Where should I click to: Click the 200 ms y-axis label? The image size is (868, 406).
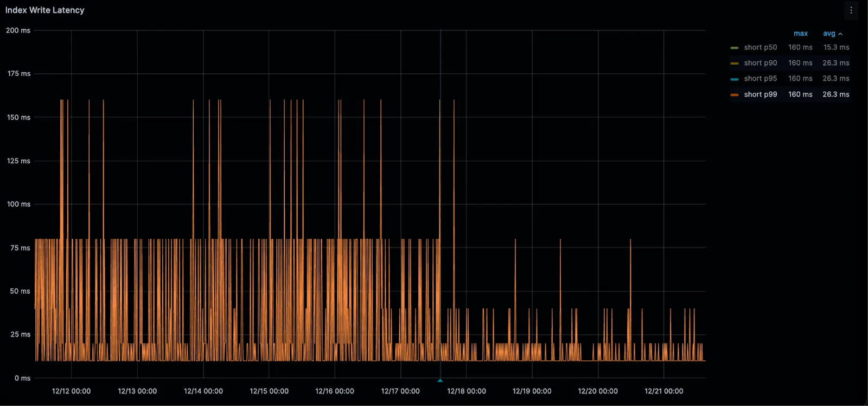(18, 30)
